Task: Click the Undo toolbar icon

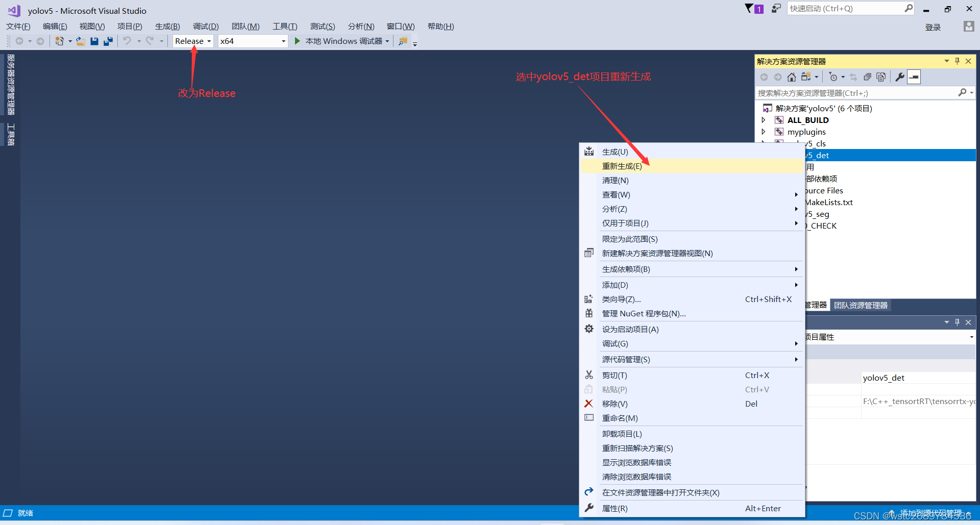Action: tap(127, 41)
